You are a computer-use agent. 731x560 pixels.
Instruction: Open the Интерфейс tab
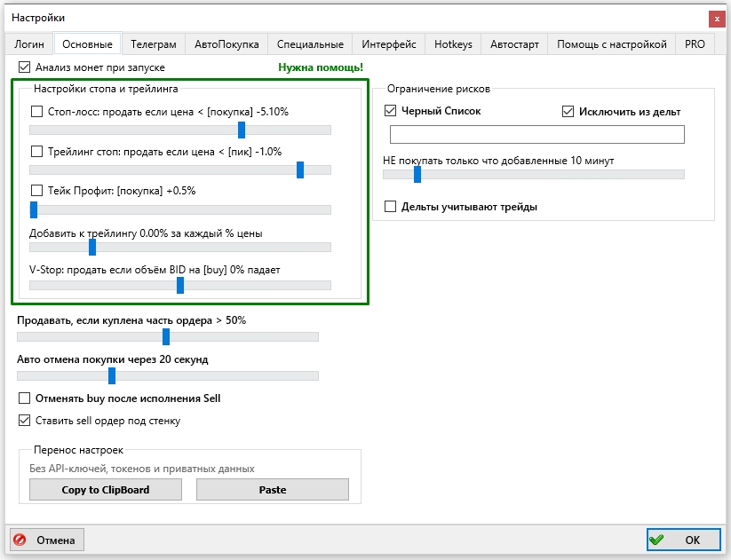coord(389,44)
